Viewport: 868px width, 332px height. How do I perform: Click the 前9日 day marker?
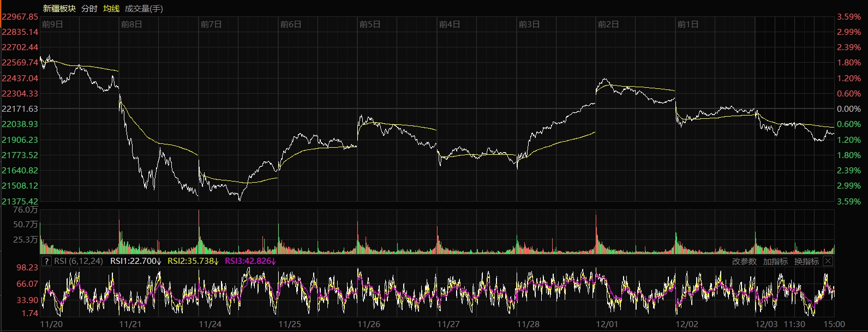point(52,25)
